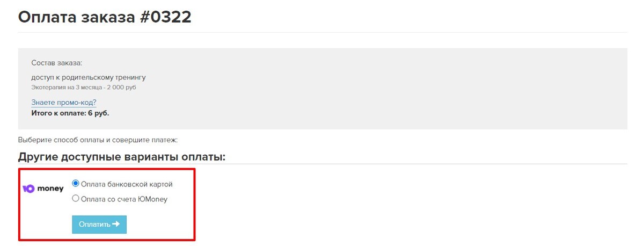
Task: Click the 'Оплата со счета ЮMoney' label text
Action: pyautogui.click(x=124, y=199)
